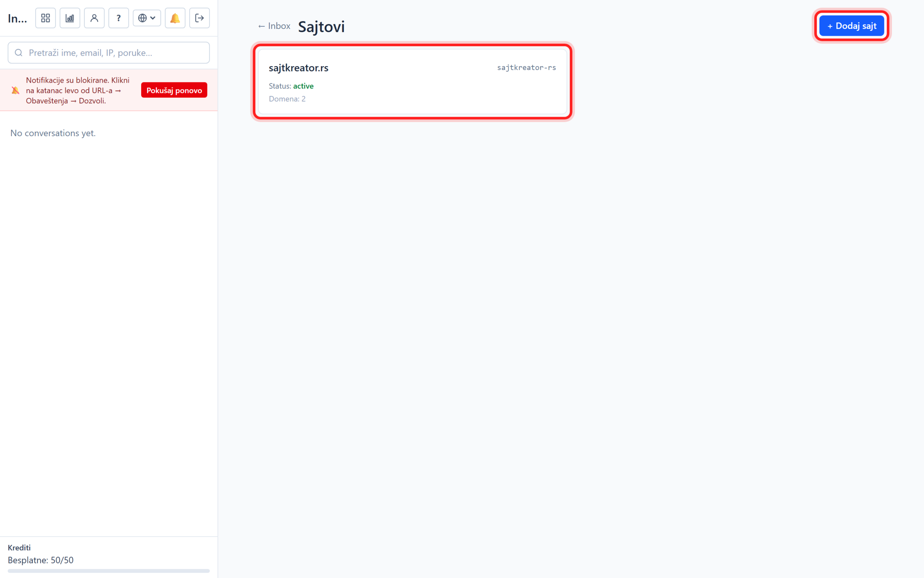The width and height of the screenshot is (924, 578).
Task: Click the Sajtovi page heading
Action: click(x=321, y=27)
